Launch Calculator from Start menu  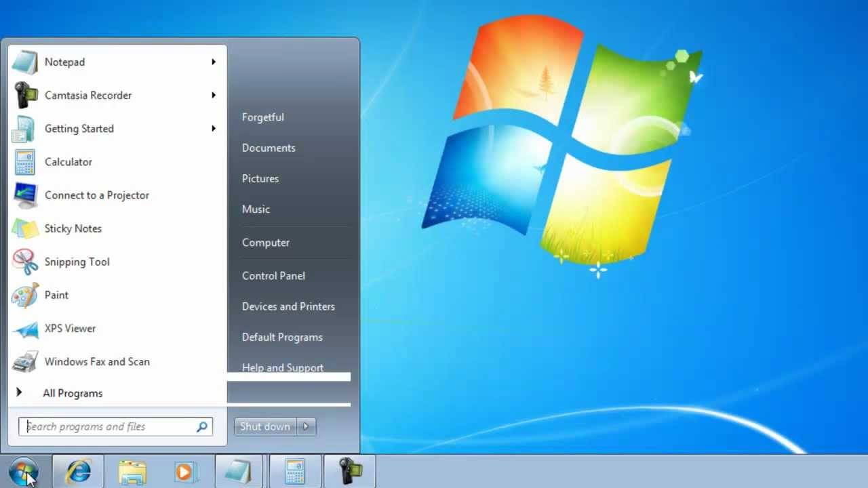(x=117, y=161)
